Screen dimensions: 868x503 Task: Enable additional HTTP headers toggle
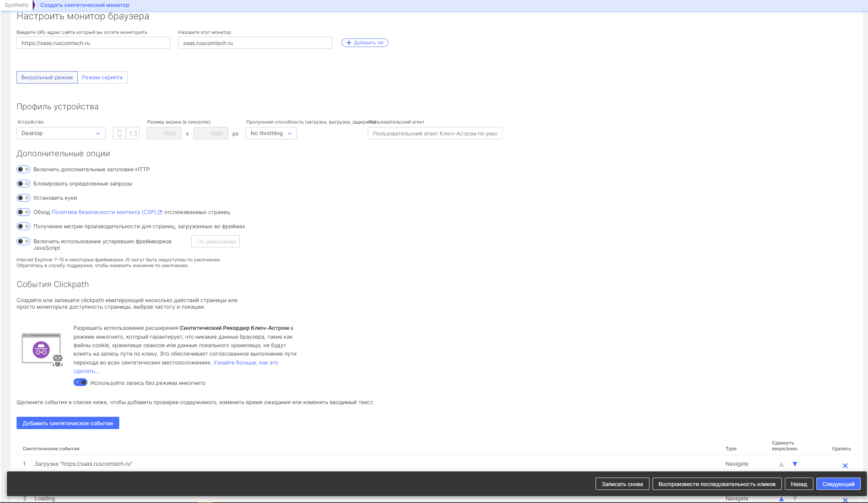pyautogui.click(x=23, y=169)
